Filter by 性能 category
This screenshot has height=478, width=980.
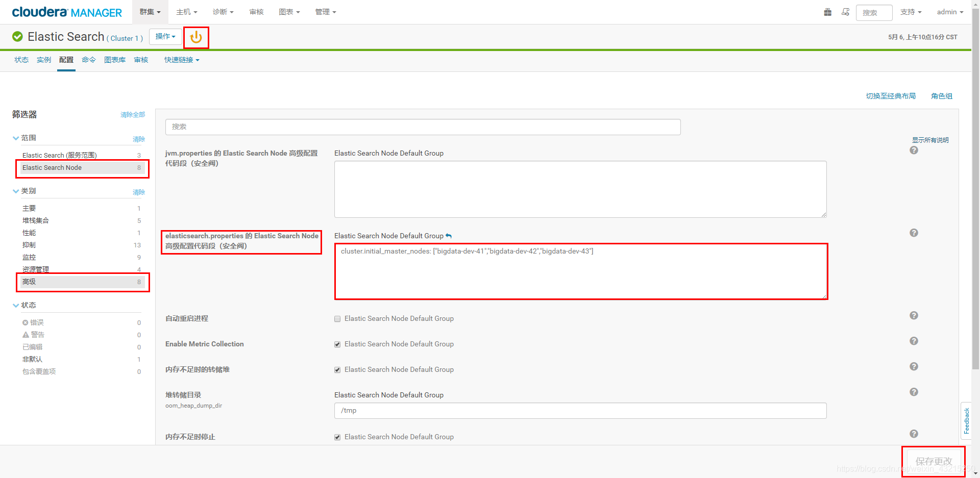[x=82, y=233]
